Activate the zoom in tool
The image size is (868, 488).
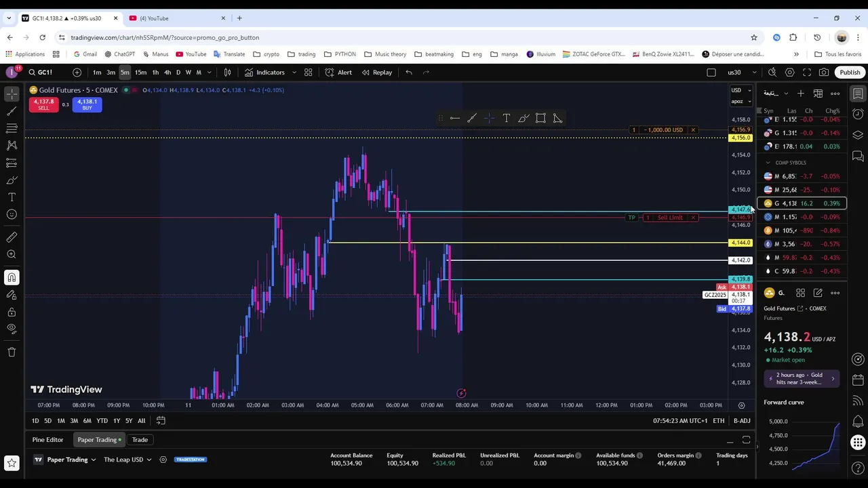12,254
